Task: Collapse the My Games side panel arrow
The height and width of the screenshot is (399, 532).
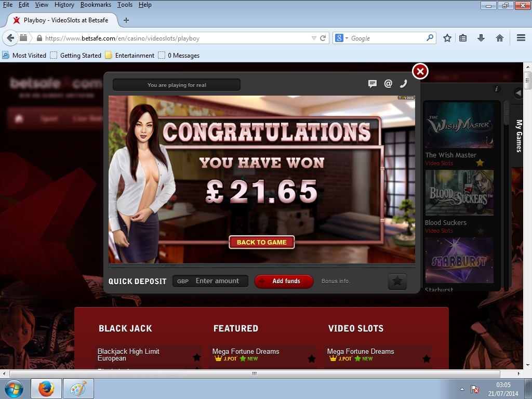Action: coord(518,93)
